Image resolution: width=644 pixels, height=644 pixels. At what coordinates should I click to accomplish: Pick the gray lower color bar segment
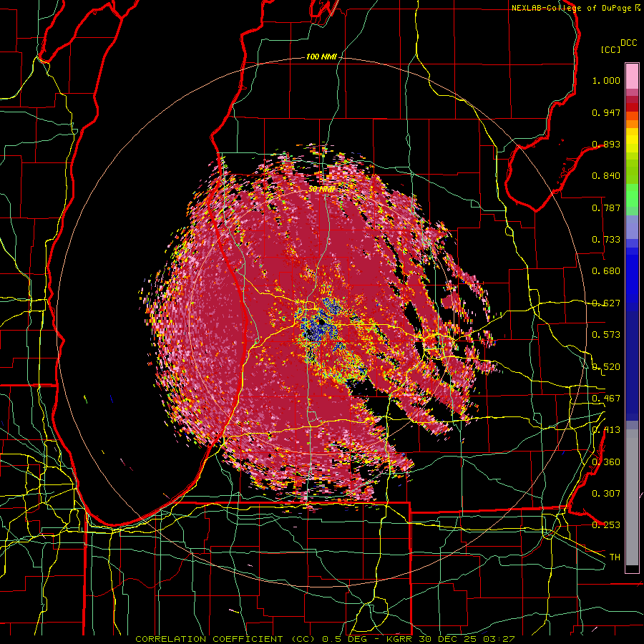tap(632, 497)
